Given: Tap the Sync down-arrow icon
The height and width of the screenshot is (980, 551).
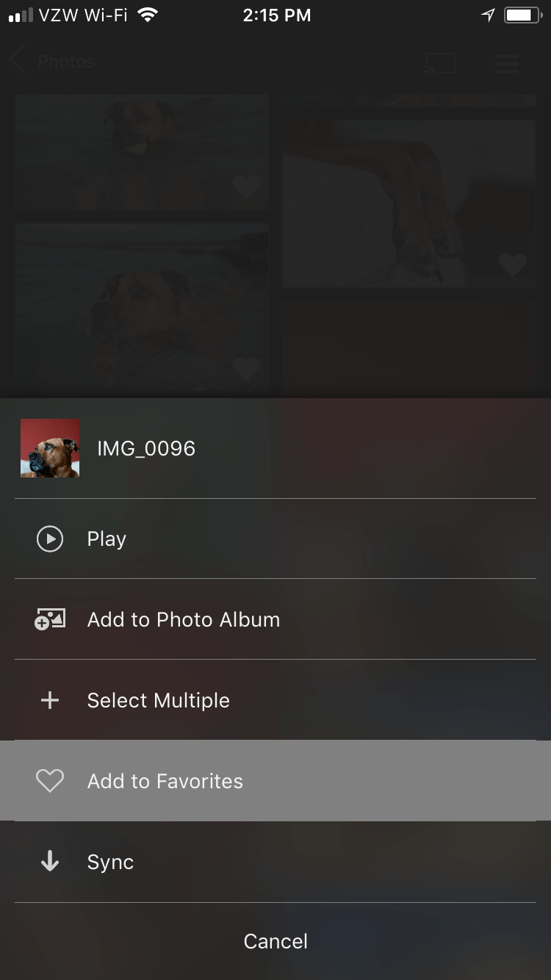Looking at the screenshot, I should pos(50,862).
